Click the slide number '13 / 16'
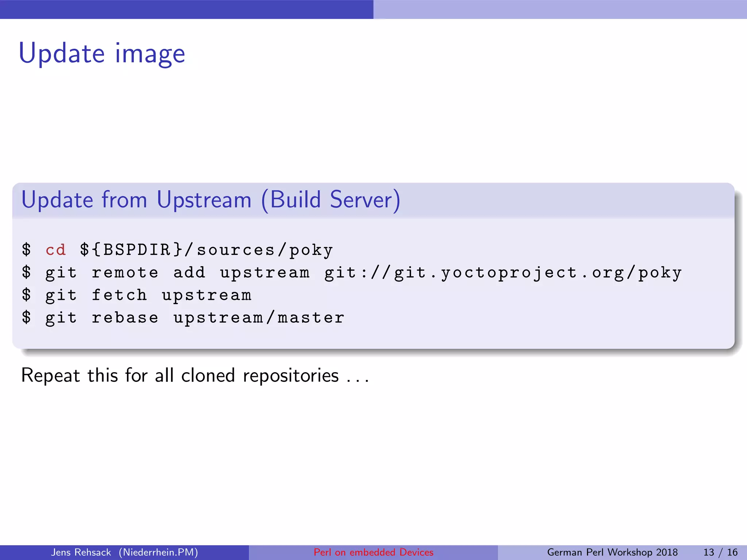 coord(720,552)
